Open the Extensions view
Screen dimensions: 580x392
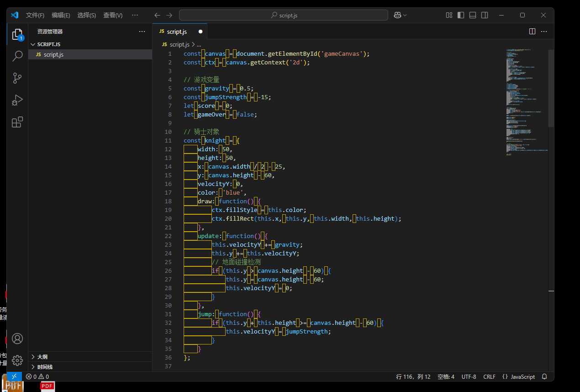pos(17,122)
